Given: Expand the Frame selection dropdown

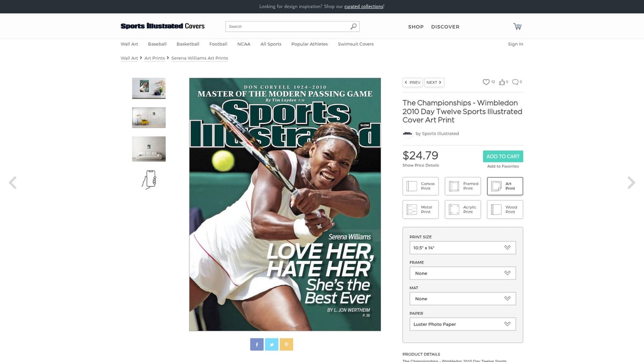Looking at the screenshot, I should pyautogui.click(x=463, y=273).
